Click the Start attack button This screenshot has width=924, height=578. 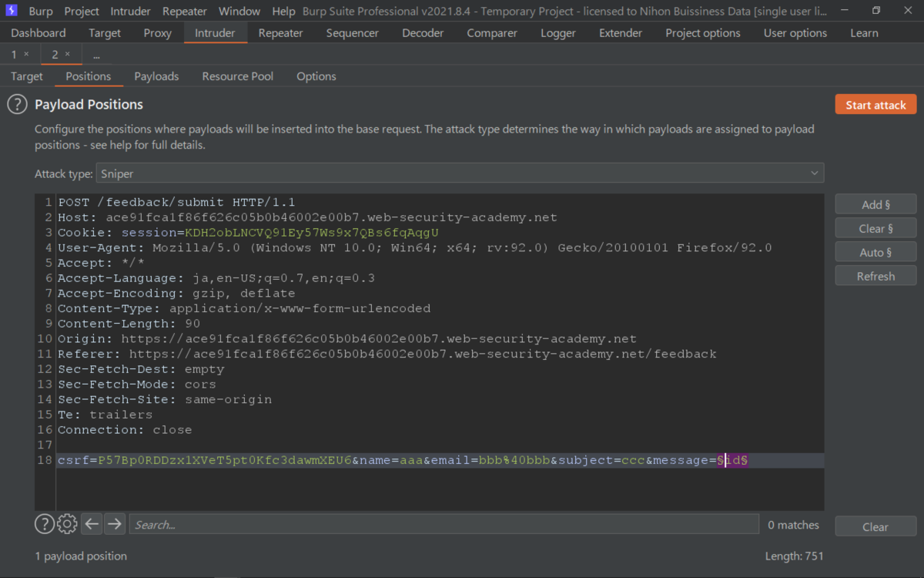[x=875, y=105]
